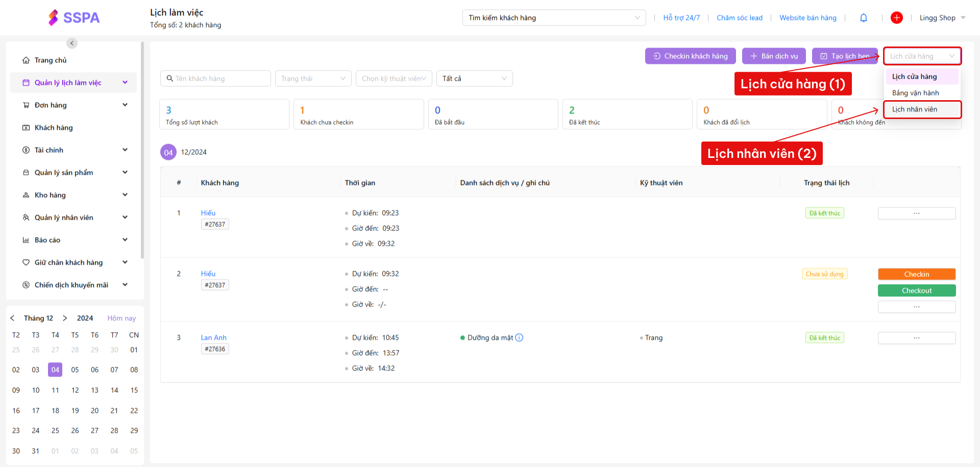The height and width of the screenshot is (467, 980).
Task: Click the Giữ chân khách hàng heart icon
Action: pyautogui.click(x=26, y=263)
